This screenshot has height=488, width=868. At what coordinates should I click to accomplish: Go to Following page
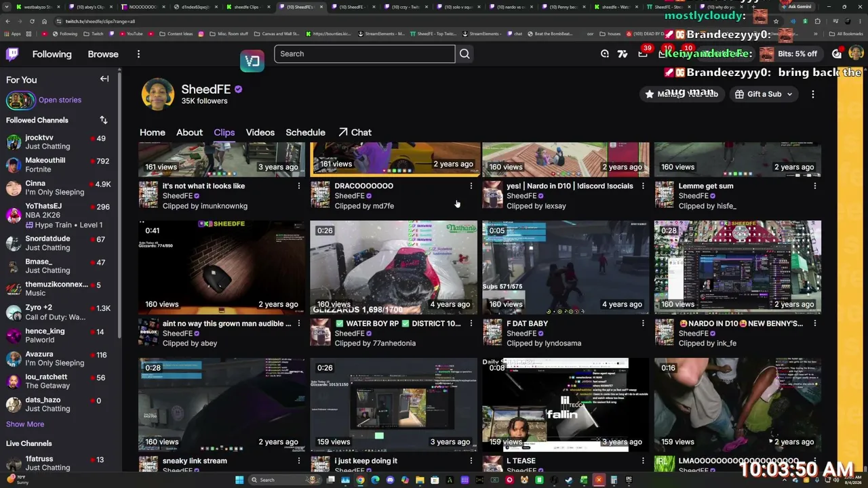(52, 54)
